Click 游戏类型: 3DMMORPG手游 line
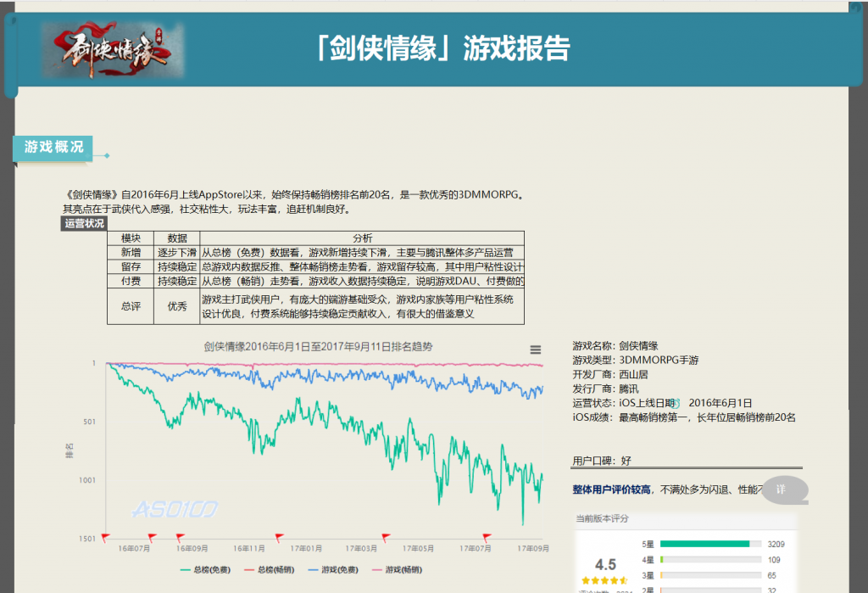The width and height of the screenshot is (868, 593). click(636, 360)
